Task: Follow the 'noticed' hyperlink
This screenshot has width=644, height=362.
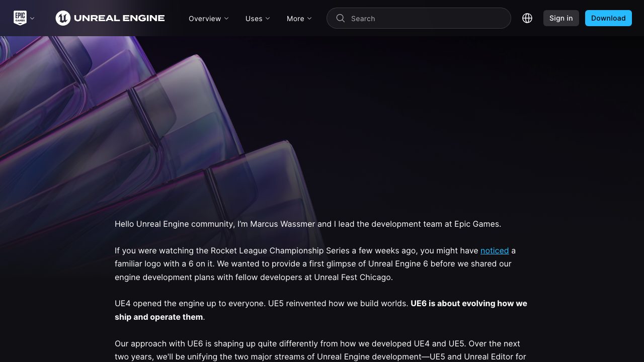Action: 495,250
